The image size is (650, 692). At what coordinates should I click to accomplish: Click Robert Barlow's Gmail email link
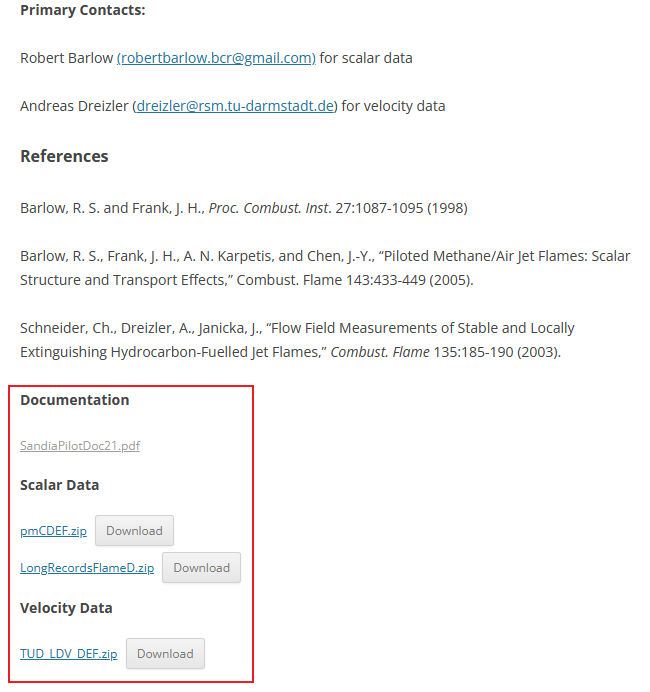coord(216,58)
